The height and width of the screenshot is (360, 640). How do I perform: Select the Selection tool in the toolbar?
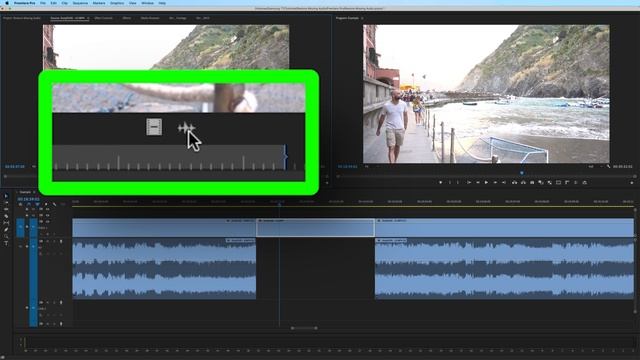(6, 196)
